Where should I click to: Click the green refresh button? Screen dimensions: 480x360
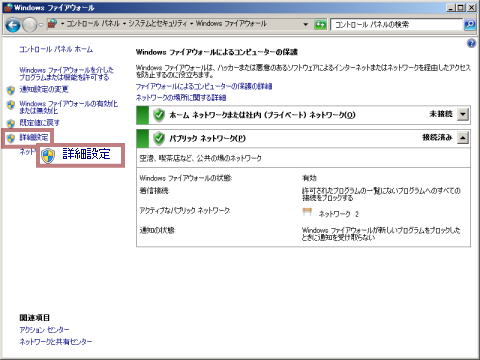[320, 24]
